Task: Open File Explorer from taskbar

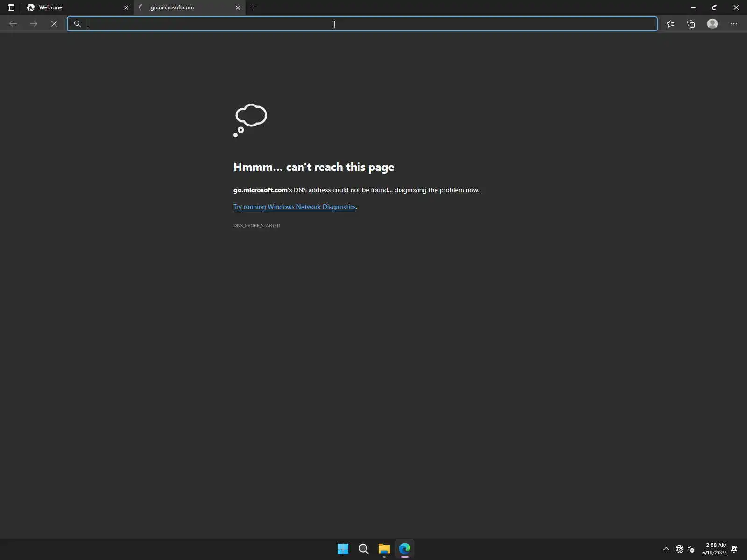Action: pyautogui.click(x=384, y=549)
